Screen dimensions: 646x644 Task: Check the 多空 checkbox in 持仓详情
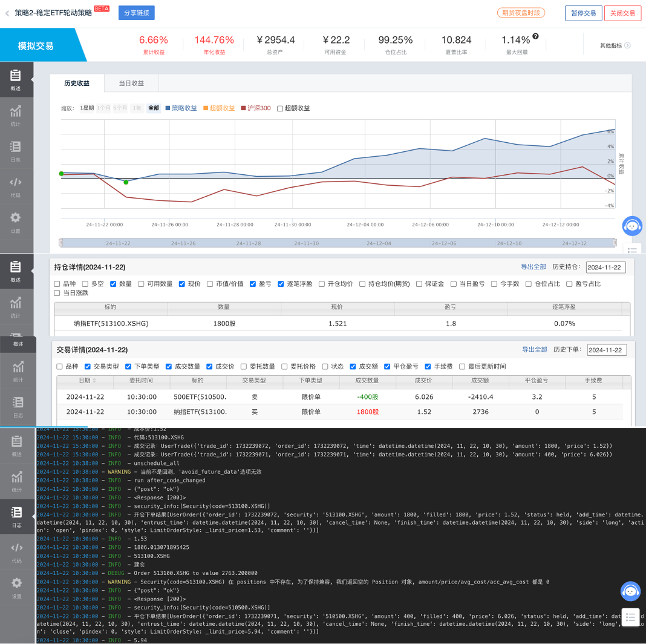point(85,284)
